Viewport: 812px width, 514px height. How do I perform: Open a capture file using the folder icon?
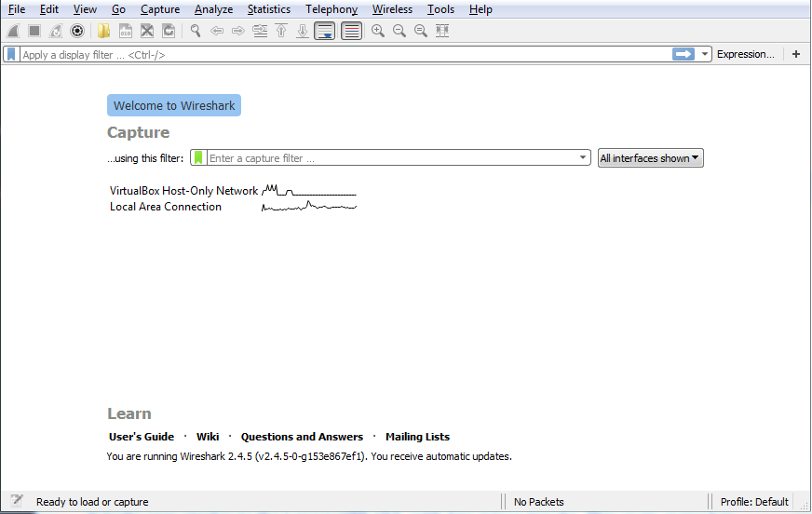[103, 31]
